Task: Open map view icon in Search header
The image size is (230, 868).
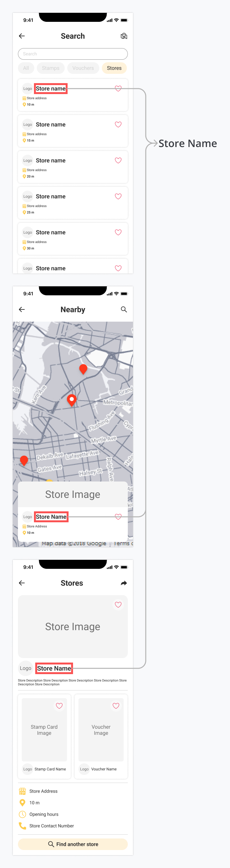Action: (124, 36)
